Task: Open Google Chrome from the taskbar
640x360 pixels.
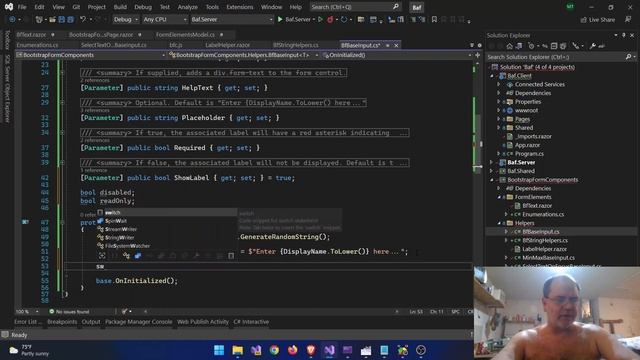Action: coord(274,350)
